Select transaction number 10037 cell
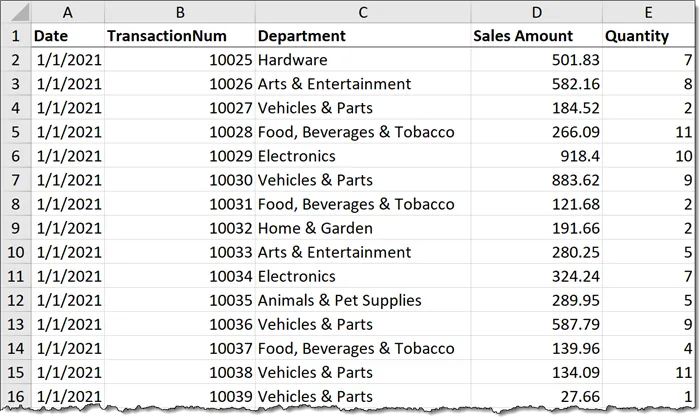Image resolution: width=700 pixels, height=417 pixels. (x=179, y=348)
